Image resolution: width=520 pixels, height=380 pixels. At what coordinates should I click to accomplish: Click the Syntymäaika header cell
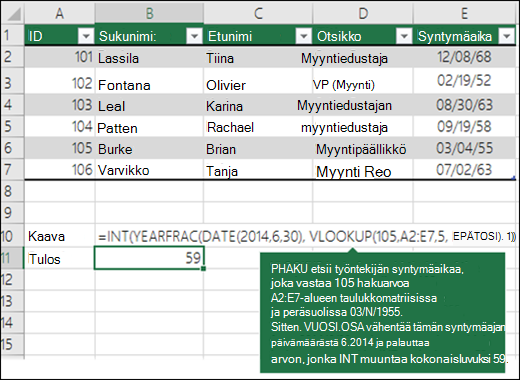(x=464, y=36)
